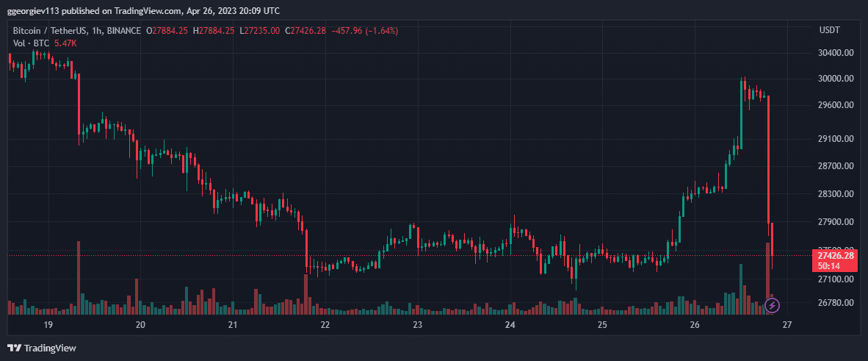The height and width of the screenshot is (361, 868).
Task: Click the close value C27426.28
Action: [305, 31]
